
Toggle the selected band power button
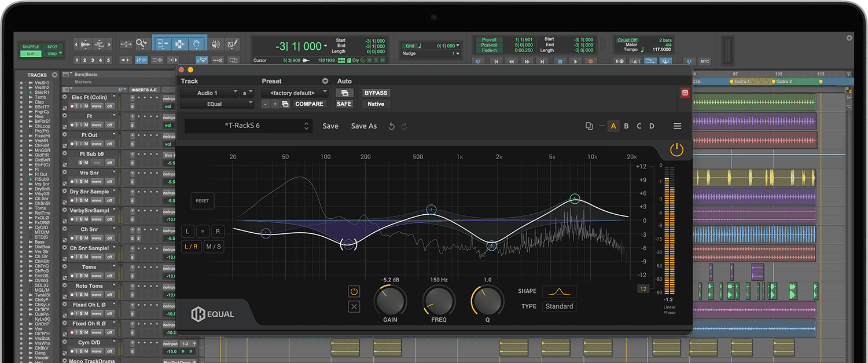(x=354, y=291)
